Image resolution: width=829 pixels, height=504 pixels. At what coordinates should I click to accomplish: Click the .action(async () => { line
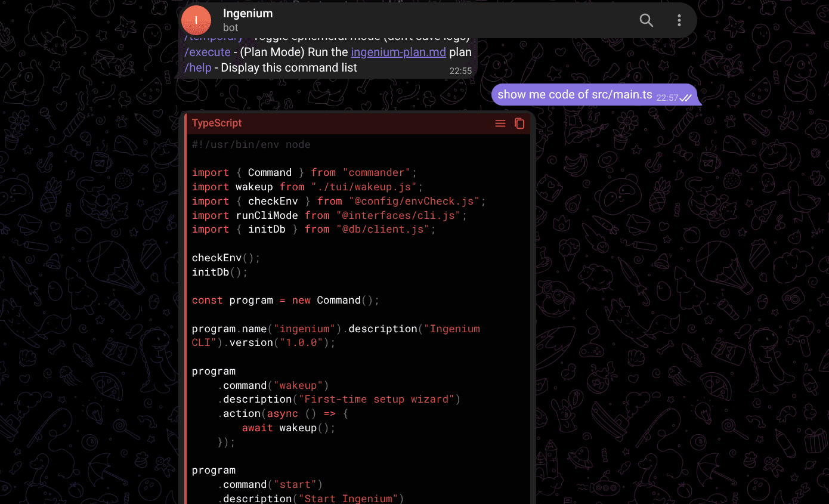point(283,413)
